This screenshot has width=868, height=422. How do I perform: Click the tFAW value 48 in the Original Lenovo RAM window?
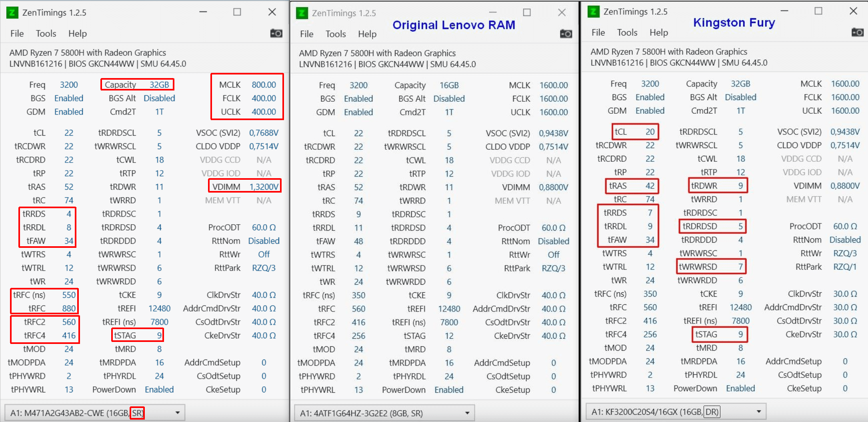358,241
